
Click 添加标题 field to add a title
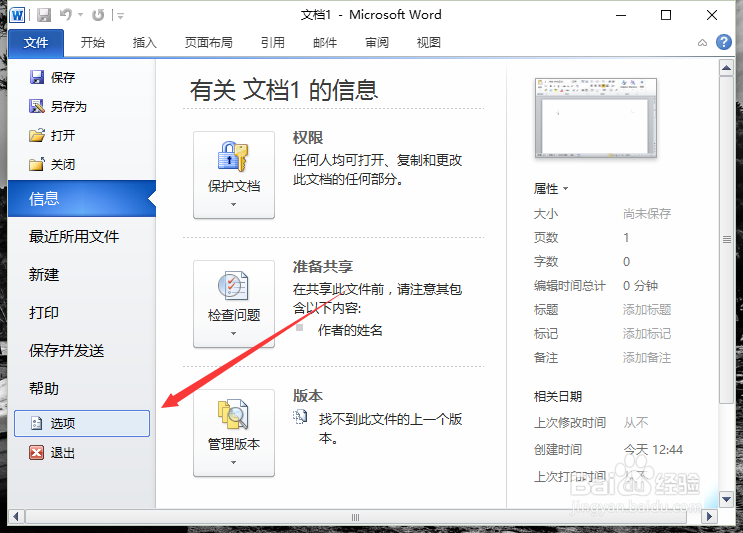(647, 310)
